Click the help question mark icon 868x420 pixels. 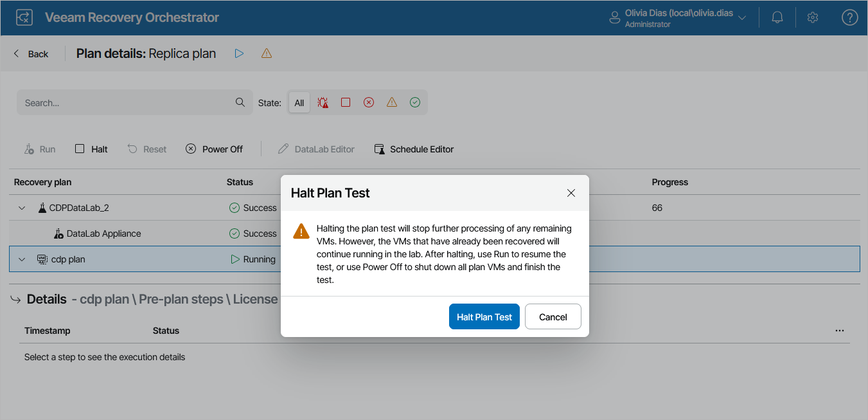click(x=849, y=17)
